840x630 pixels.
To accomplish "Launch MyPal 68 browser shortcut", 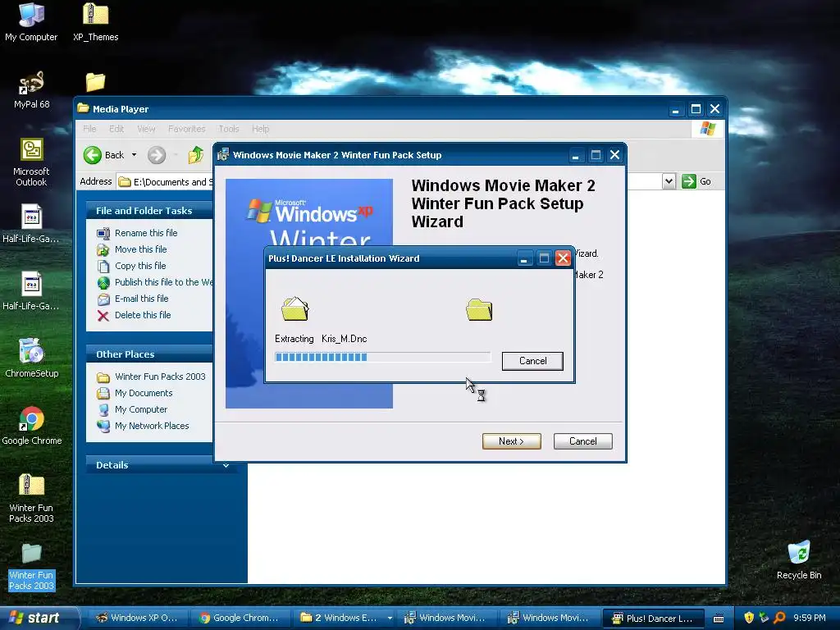I will (32, 89).
